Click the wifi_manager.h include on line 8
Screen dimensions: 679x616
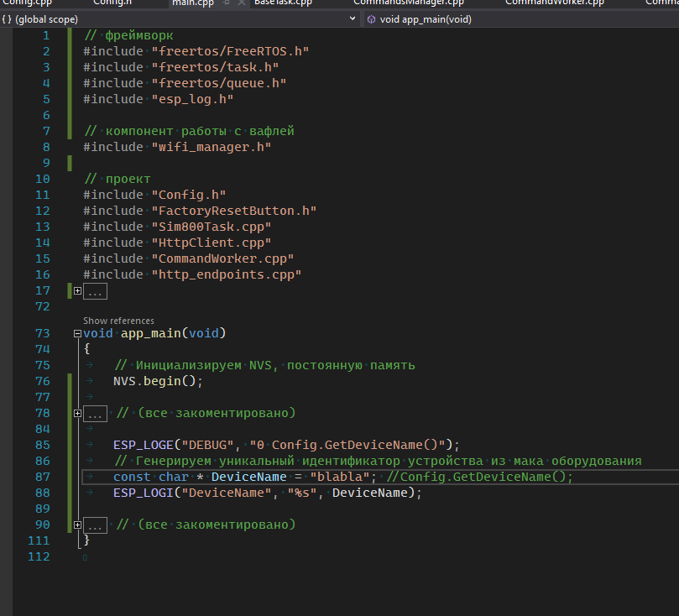coord(210,148)
